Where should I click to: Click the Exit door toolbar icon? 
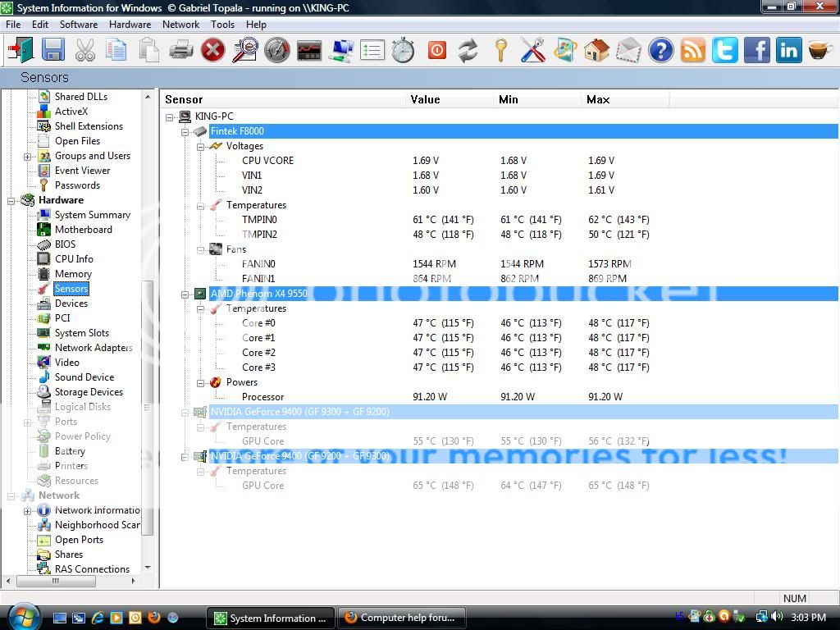pos(21,50)
